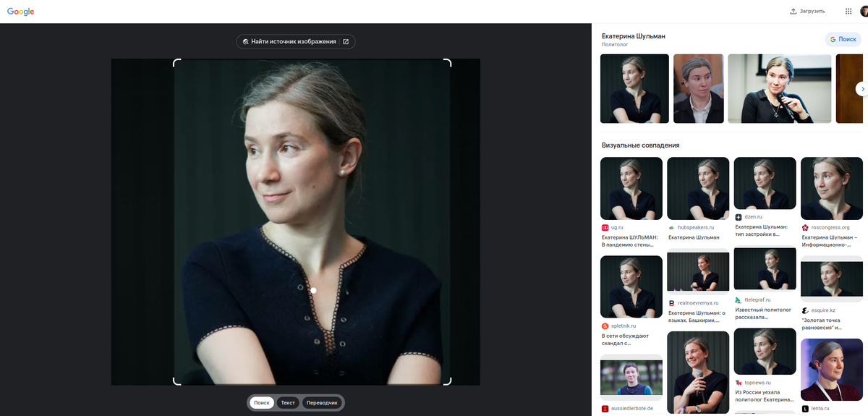Open the ug.ru result thumbnail
Screen dimensions: 868x416
click(x=631, y=189)
